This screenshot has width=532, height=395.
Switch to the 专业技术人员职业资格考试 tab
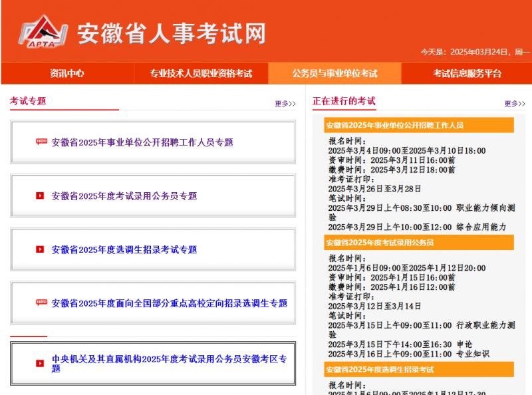pyautogui.click(x=201, y=73)
